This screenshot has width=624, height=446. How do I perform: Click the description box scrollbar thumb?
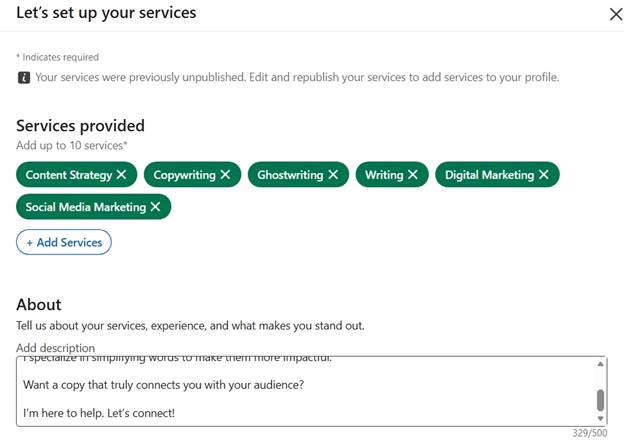pos(601,400)
